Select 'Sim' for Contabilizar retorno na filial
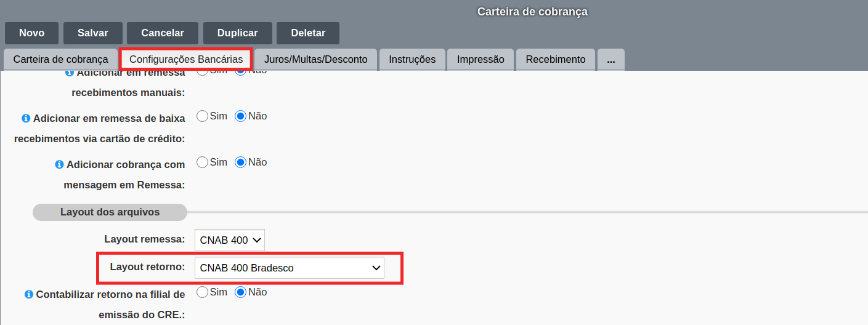This screenshot has height=325, width=868. (202, 292)
